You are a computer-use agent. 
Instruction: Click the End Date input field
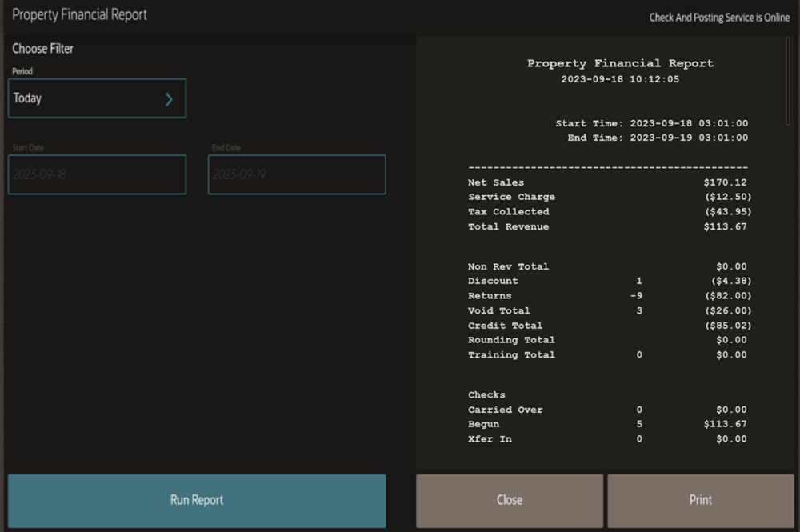296,174
